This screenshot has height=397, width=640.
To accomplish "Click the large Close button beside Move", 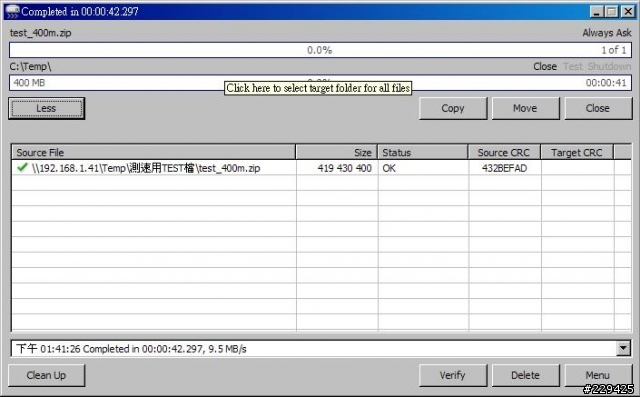I will coord(598,109).
